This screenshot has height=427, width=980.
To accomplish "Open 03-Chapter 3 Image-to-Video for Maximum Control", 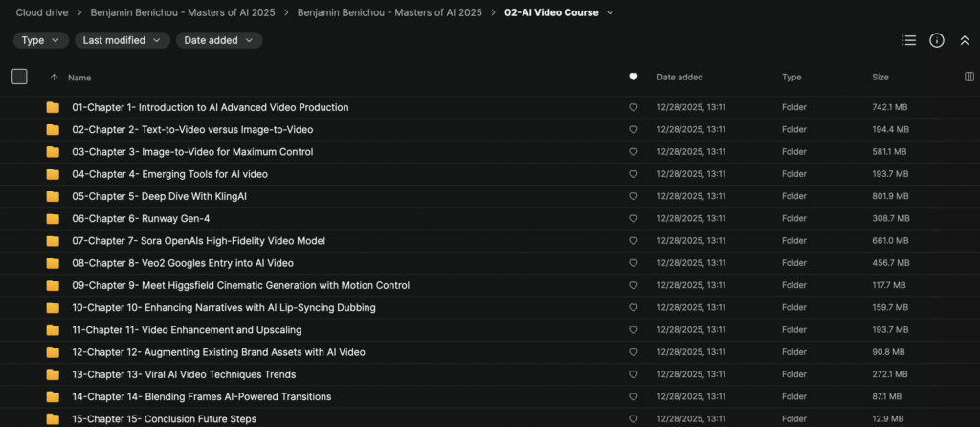I will [x=192, y=152].
